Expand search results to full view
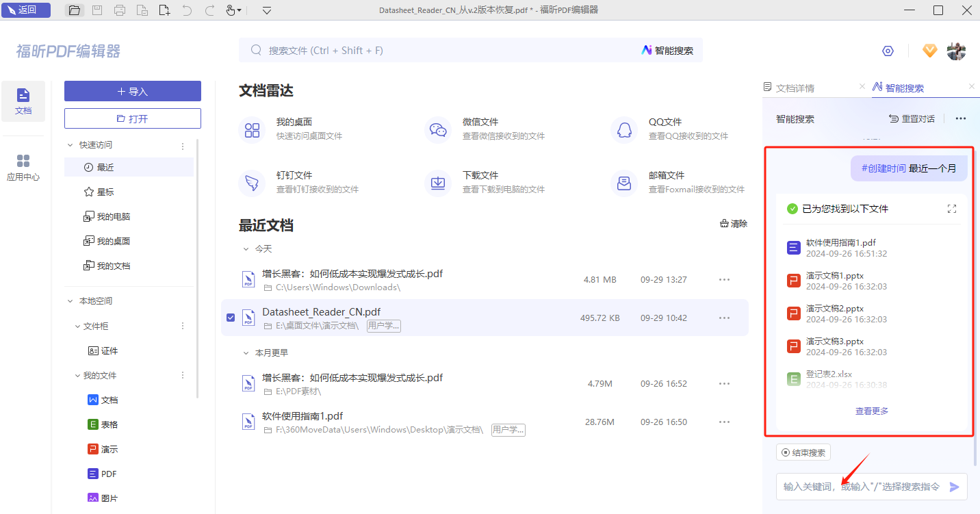The height and width of the screenshot is (514, 980). coord(951,209)
